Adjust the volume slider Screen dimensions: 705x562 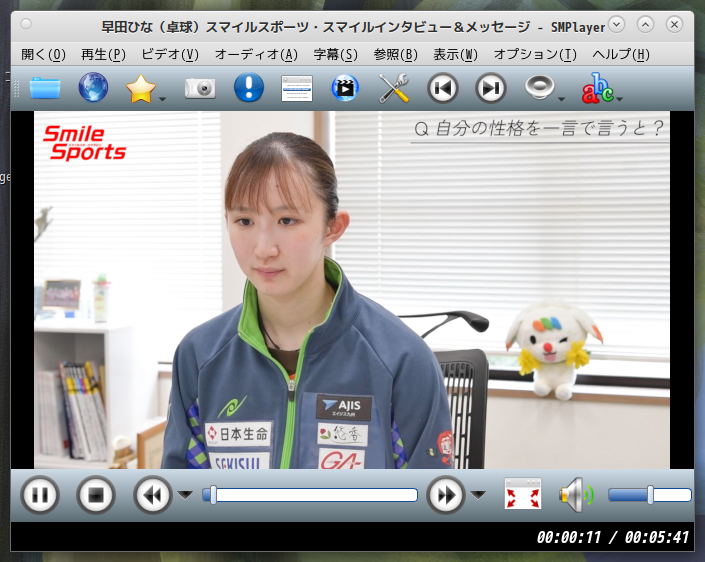pos(650,495)
